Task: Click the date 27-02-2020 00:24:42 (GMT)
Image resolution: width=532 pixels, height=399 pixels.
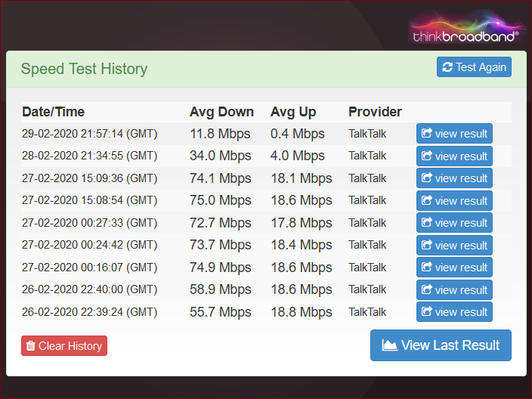Action: click(x=90, y=245)
